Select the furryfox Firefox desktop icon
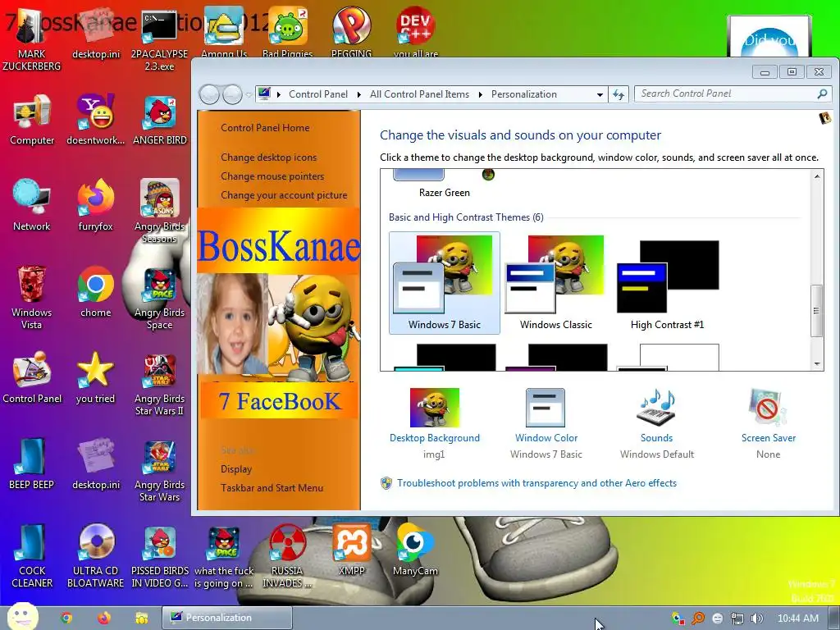 [95, 204]
